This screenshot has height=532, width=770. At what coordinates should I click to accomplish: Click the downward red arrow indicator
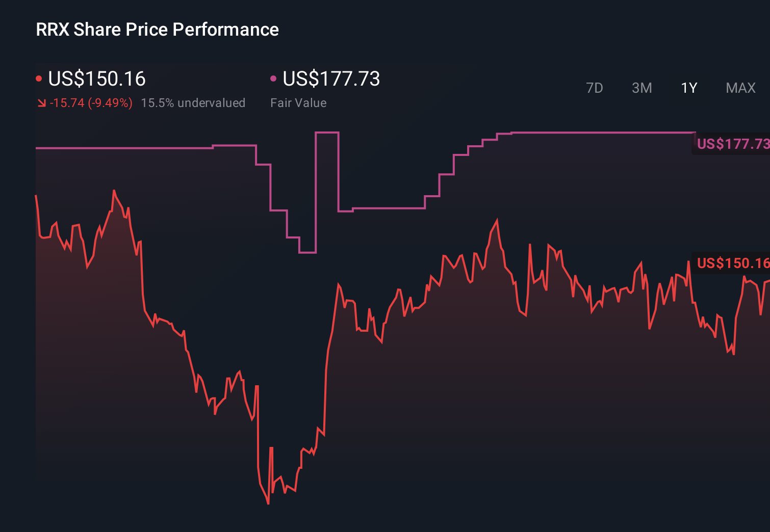[x=41, y=103]
